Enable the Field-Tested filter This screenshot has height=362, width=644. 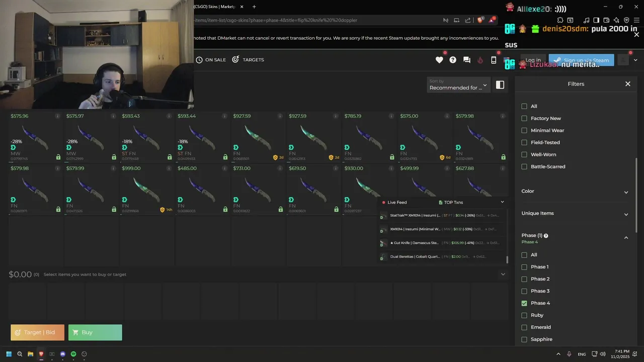pyautogui.click(x=524, y=142)
